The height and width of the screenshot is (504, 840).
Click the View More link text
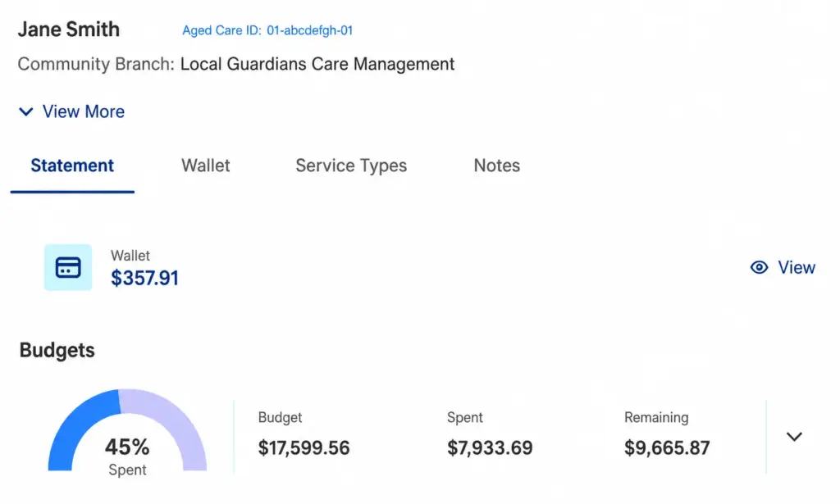(x=84, y=111)
